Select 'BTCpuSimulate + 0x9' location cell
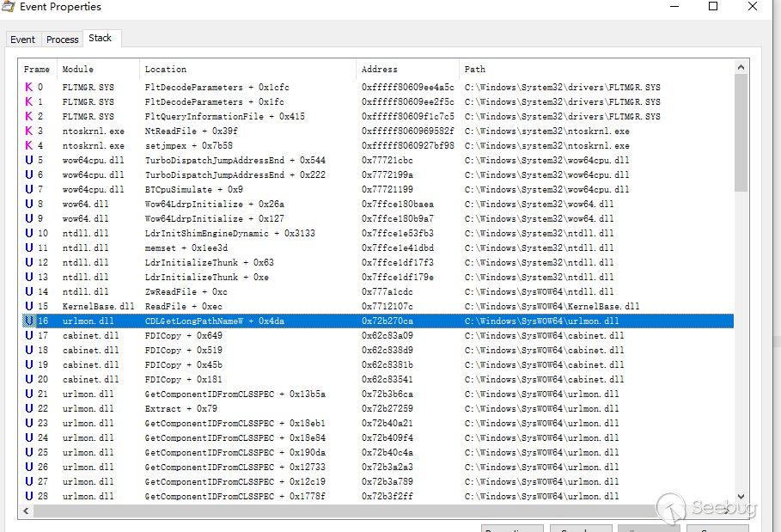The image size is (781, 532). click(194, 189)
